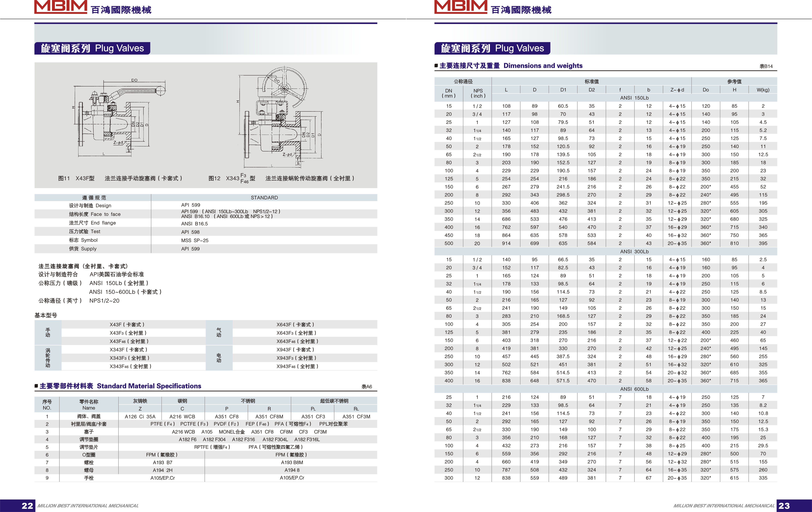Select L value '787' in 600Lb section

pyautogui.click(x=506, y=470)
